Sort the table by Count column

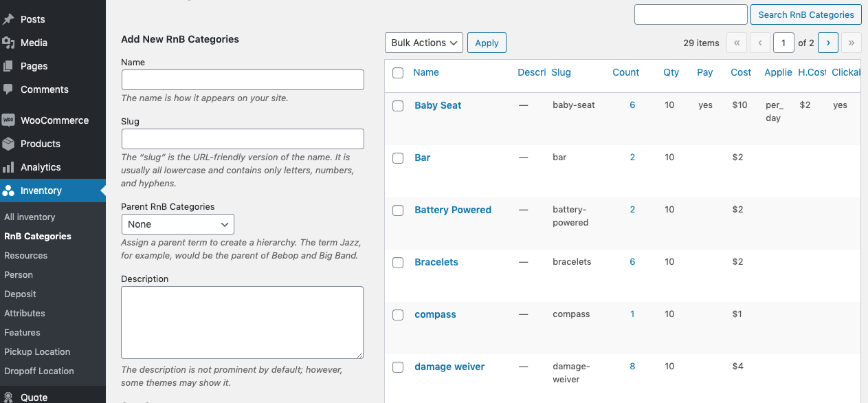tap(625, 72)
